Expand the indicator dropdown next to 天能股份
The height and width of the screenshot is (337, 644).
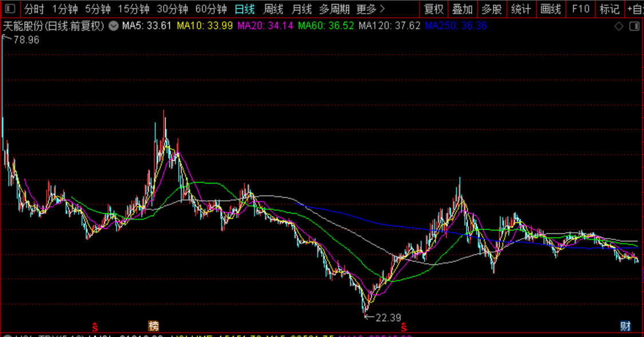[113, 26]
